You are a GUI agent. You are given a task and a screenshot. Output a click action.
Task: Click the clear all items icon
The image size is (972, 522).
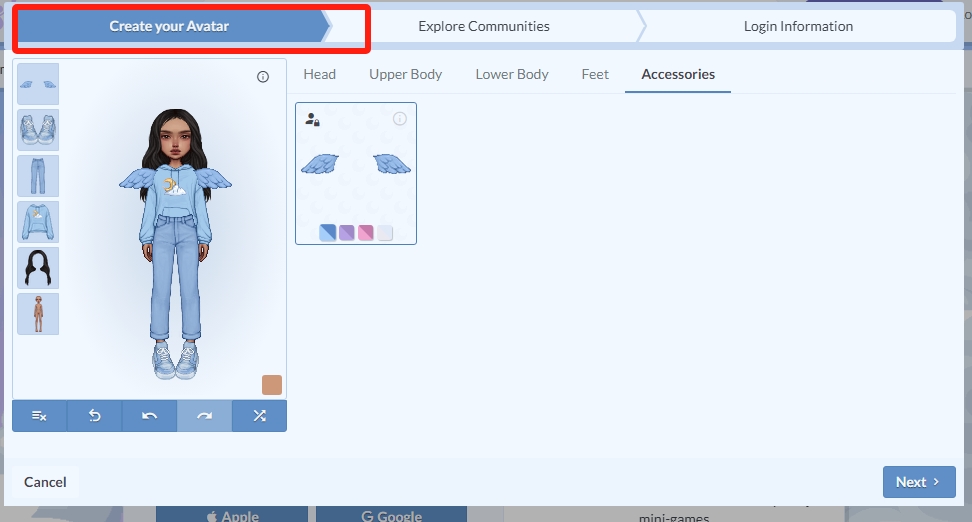(40, 416)
